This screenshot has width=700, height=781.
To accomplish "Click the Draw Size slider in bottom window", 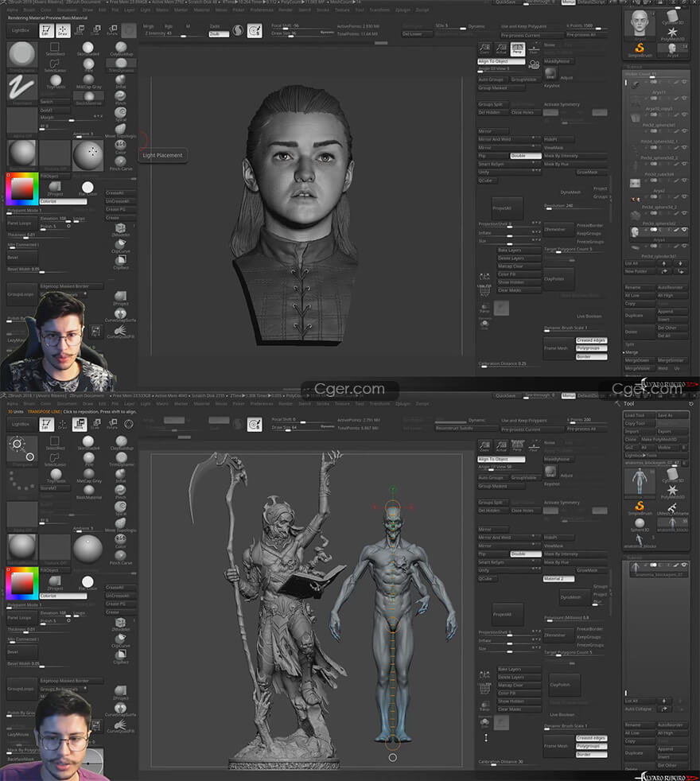I will point(302,427).
